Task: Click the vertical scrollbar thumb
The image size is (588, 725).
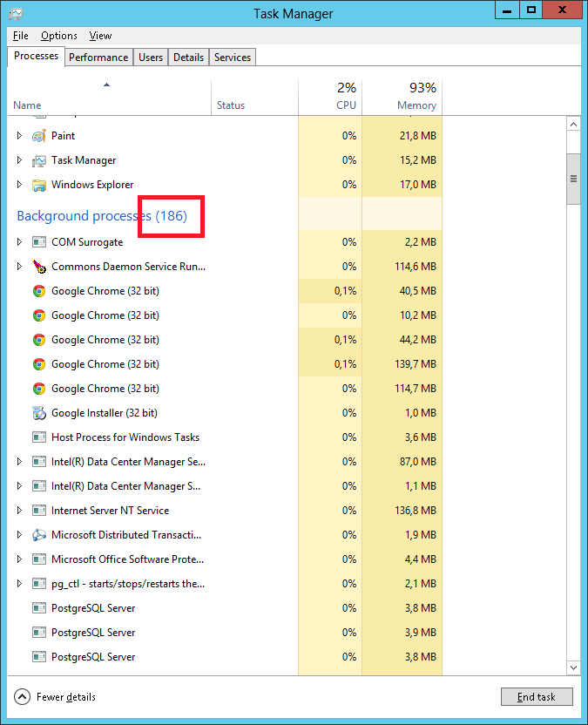Action: [573, 179]
